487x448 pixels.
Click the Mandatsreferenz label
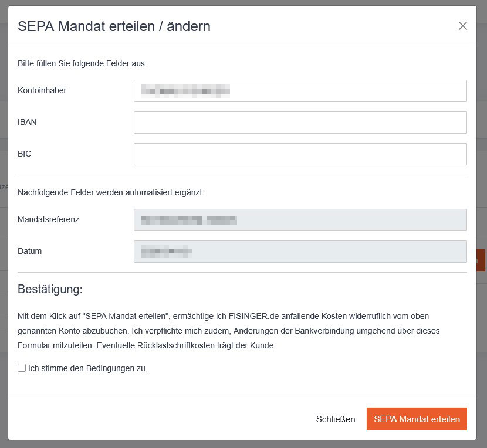coord(48,219)
